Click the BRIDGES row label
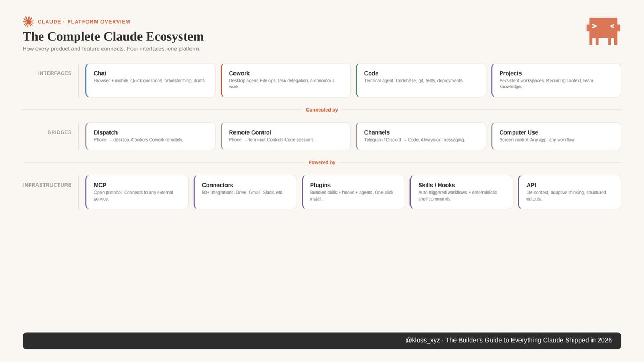Viewport: 644px width, 362px height. point(59,132)
